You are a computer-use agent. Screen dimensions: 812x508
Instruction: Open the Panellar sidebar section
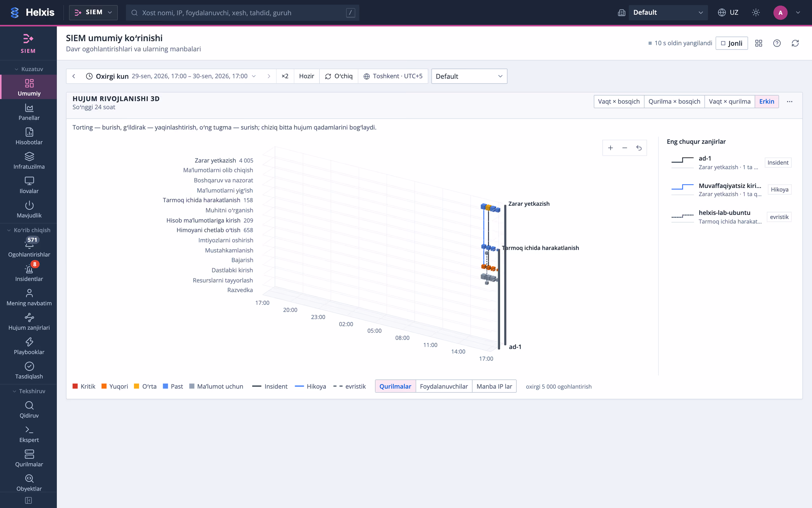coord(29,112)
